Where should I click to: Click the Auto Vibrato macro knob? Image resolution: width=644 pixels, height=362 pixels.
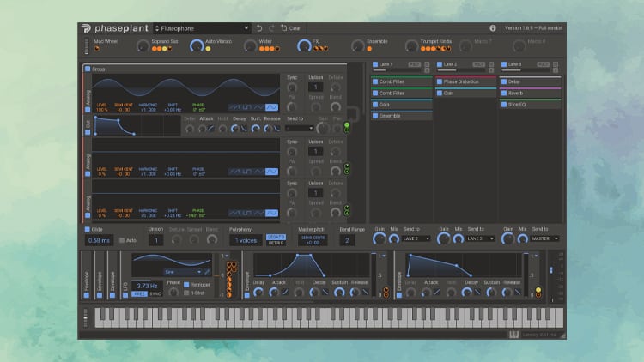tap(197, 46)
